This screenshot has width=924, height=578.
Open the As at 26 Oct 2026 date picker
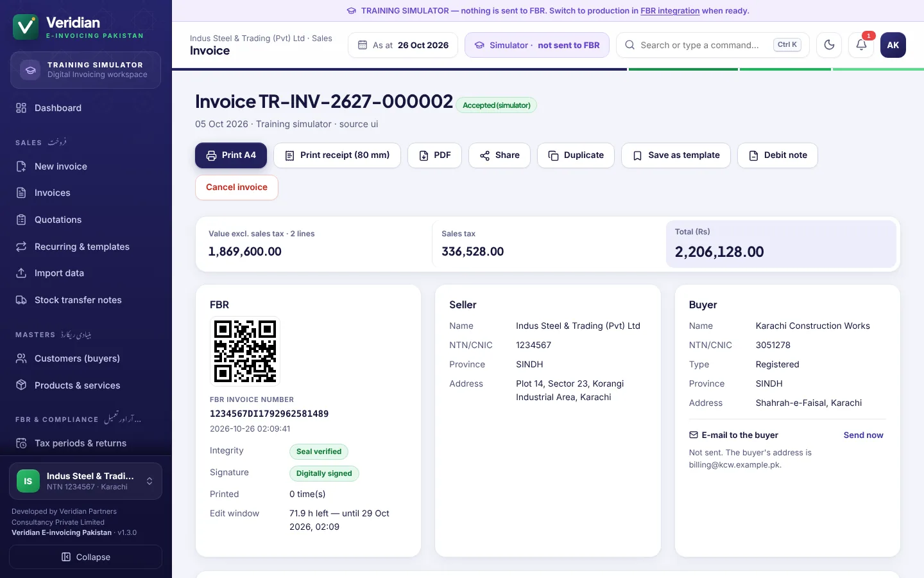click(x=403, y=45)
